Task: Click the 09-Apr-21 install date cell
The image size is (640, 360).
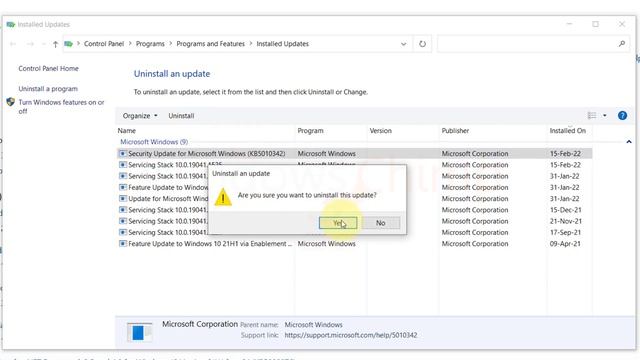Action: pyautogui.click(x=565, y=244)
